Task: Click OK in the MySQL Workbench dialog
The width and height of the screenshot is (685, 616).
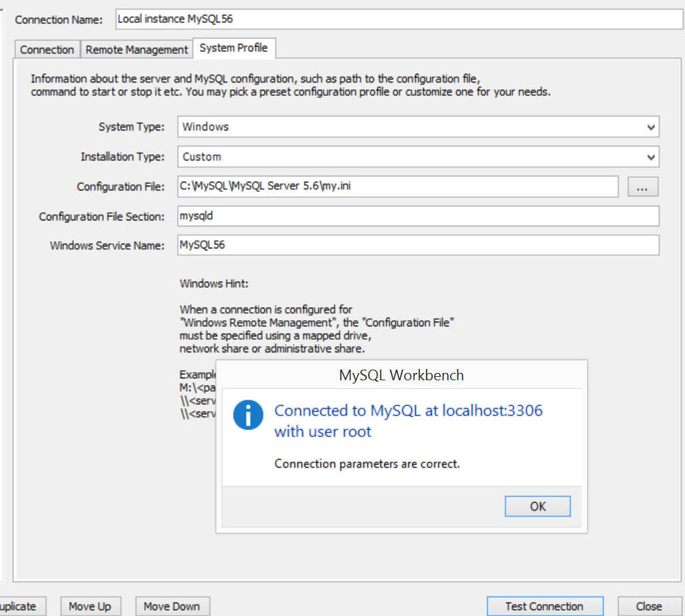Action: pos(537,506)
